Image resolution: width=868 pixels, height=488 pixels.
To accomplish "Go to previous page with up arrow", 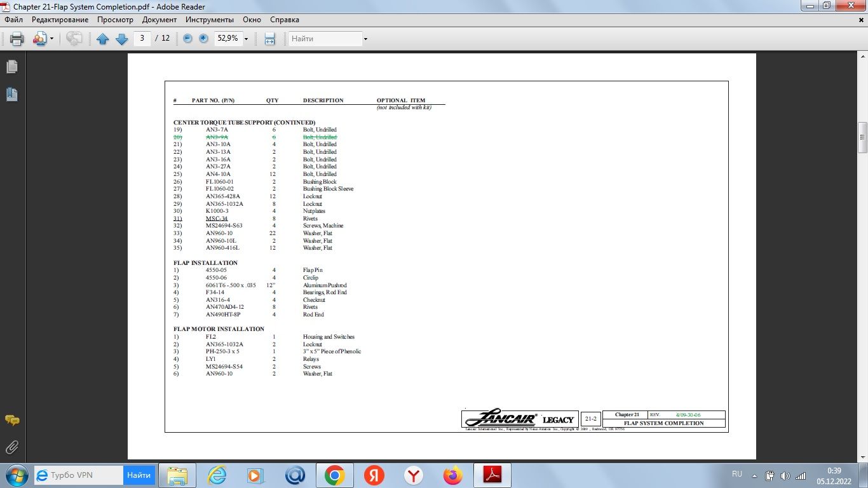I will (x=103, y=39).
